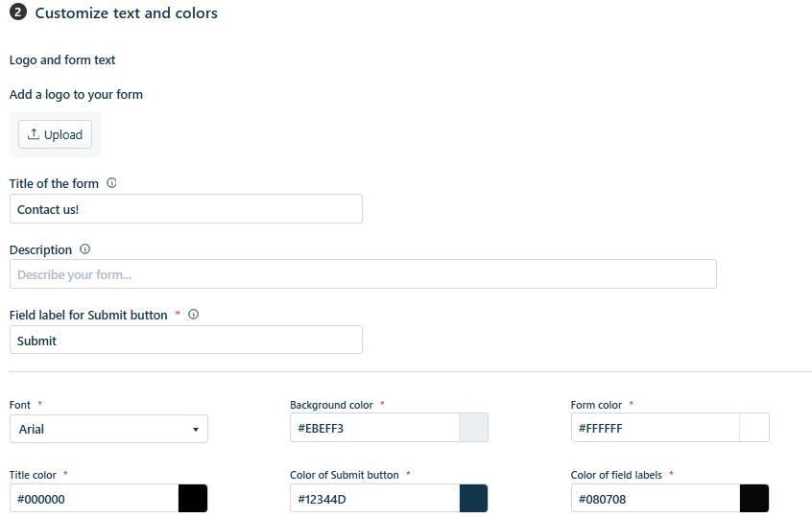Screen dimensions: 812x518
Task: Open the Color of field labels swatch
Action: [754, 499]
